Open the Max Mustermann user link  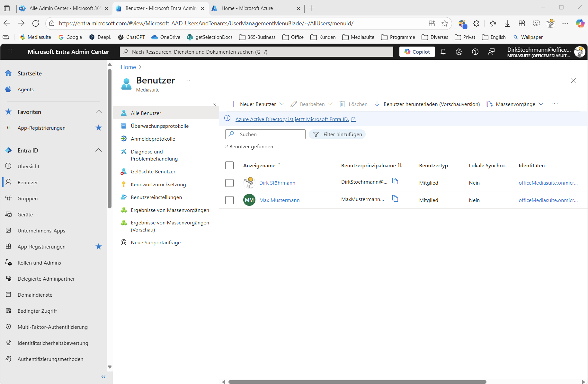coord(279,200)
